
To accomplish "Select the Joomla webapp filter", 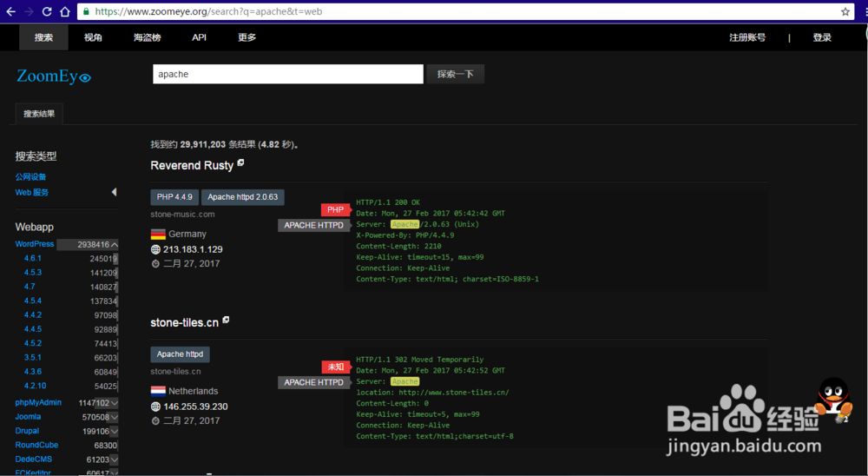I will coord(28,417).
